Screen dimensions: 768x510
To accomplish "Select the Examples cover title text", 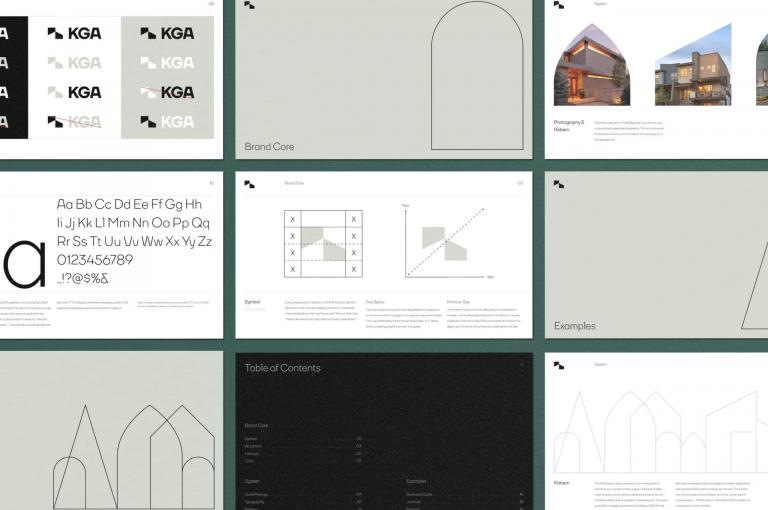I will click(x=575, y=326).
